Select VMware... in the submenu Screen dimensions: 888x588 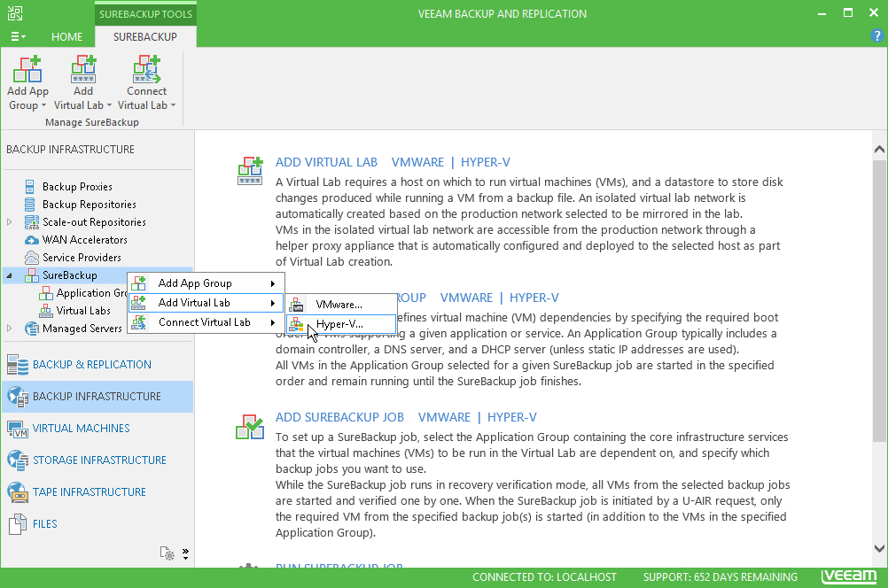point(339,305)
